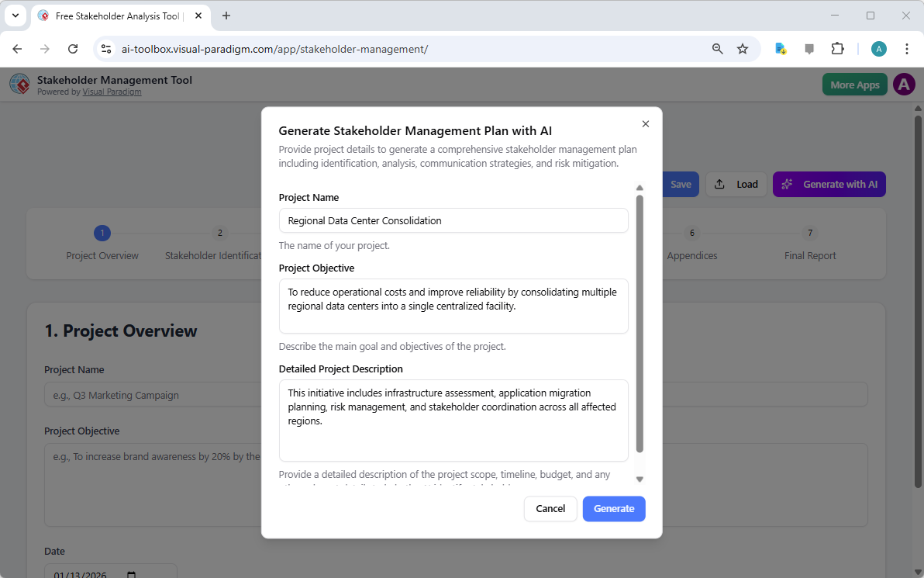
Task: Bookmark this page using the star icon
Action: [743, 48]
